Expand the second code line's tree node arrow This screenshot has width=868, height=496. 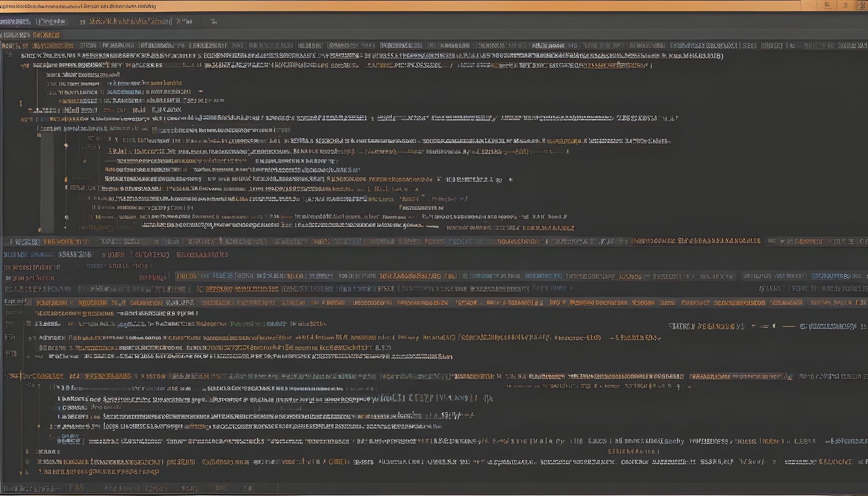[x=21, y=66]
